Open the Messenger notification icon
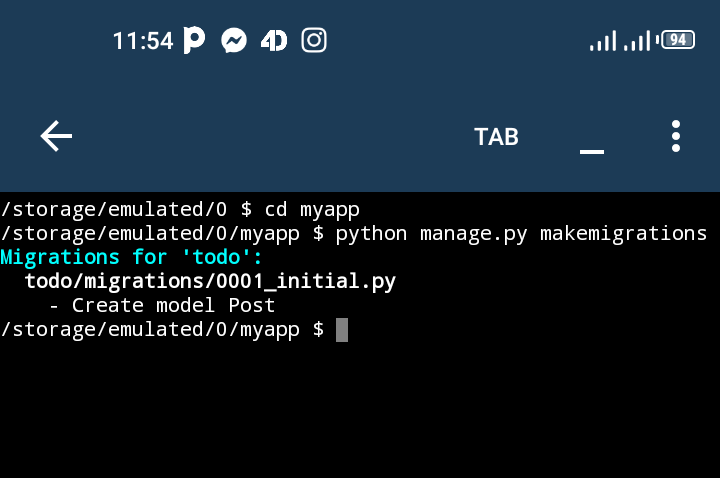 (234, 41)
